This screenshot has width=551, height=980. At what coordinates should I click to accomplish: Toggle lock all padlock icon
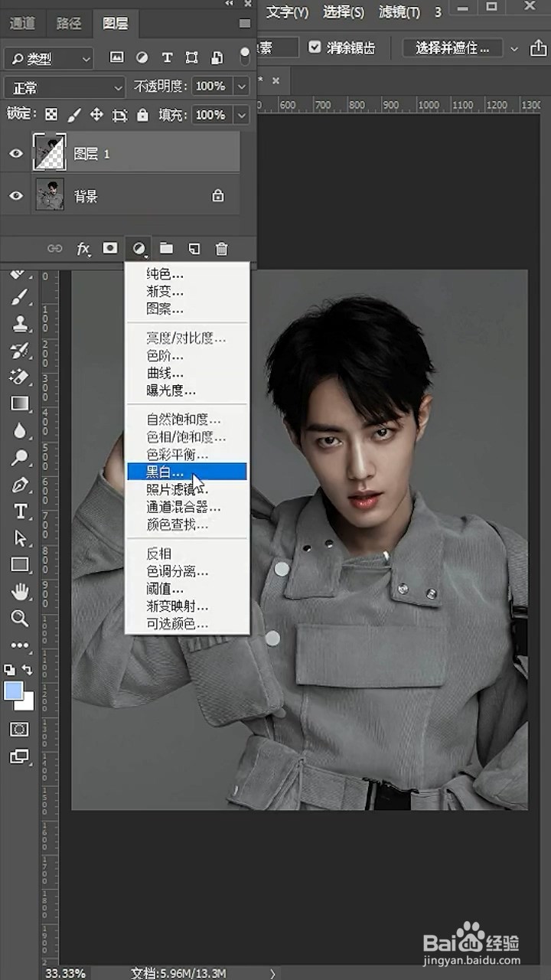tap(142, 115)
